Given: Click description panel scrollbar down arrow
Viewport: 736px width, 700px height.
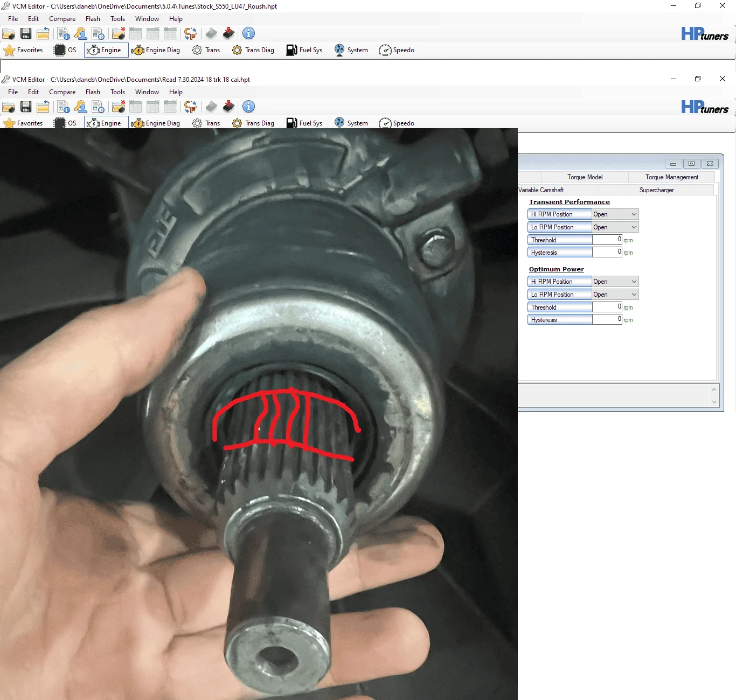Looking at the screenshot, I should (714, 402).
